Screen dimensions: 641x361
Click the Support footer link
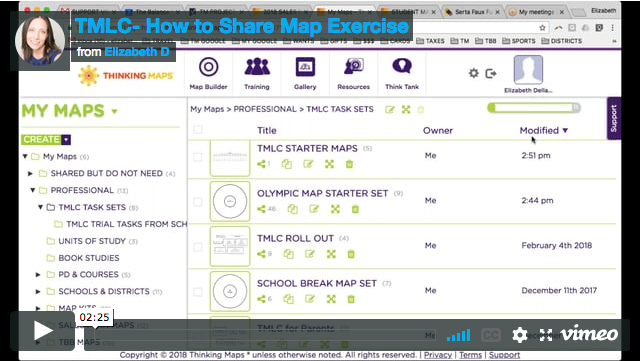pyautogui.click(x=504, y=355)
